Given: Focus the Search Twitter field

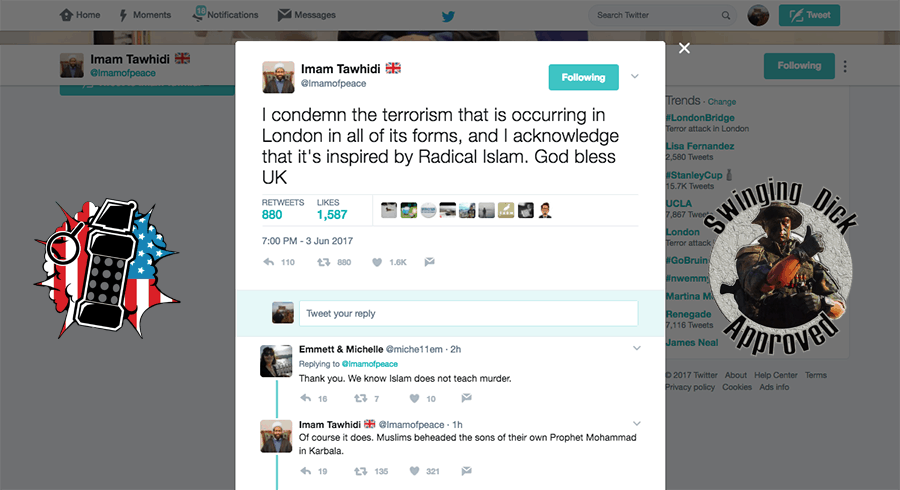Looking at the screenshot, I should click(x=663, y=15).
